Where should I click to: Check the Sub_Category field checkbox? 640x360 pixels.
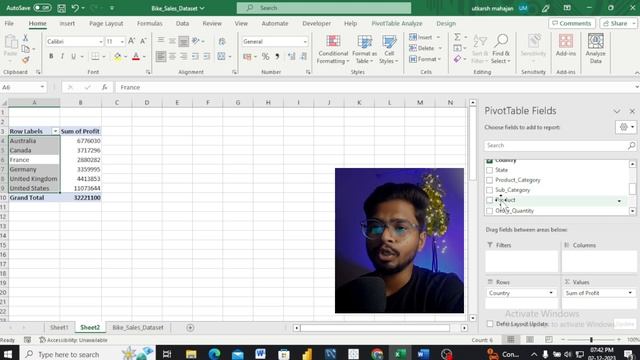pos(489,190)
